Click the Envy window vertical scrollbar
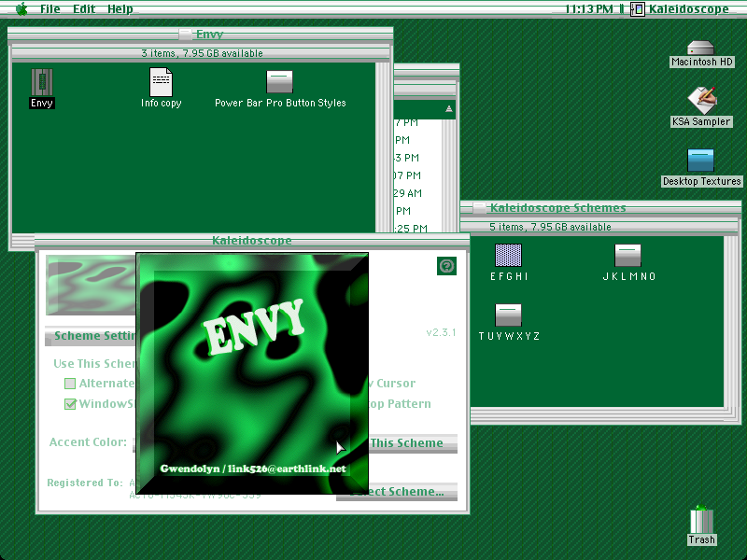 pos(383,147)
